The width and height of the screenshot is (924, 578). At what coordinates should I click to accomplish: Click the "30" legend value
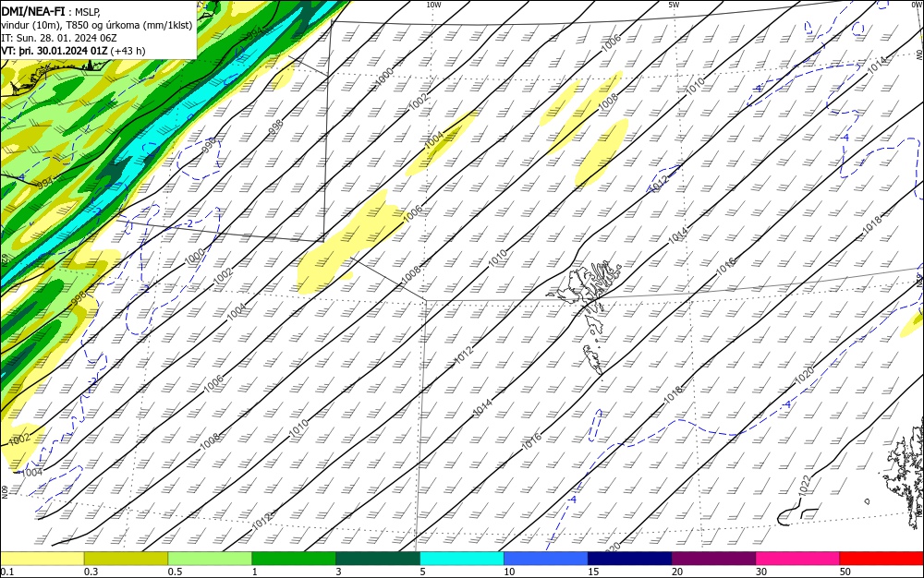[x=761, y=572]
